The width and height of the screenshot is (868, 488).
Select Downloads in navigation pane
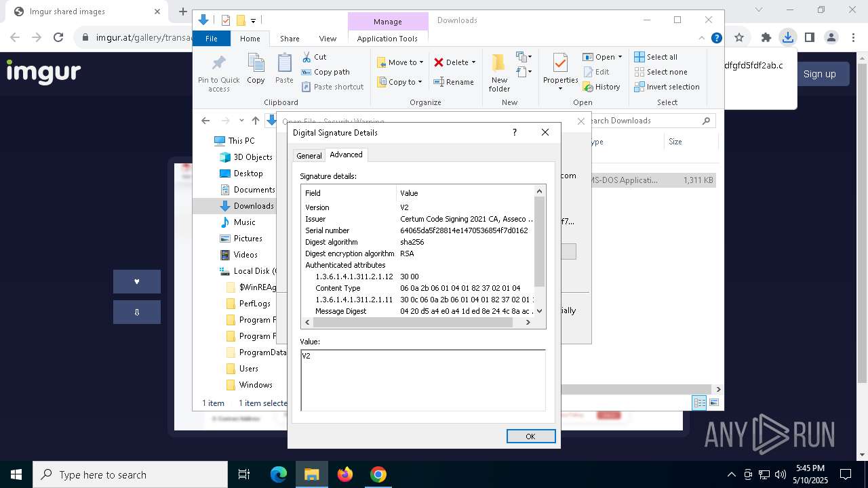coord(254,206)
